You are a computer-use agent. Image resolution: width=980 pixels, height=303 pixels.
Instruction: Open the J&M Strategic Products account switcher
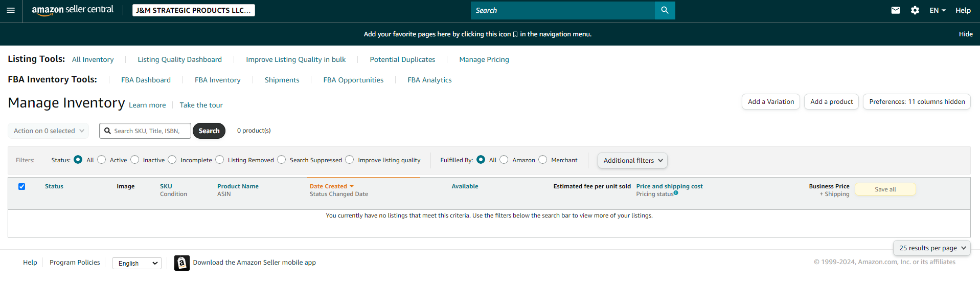(194, 10)
